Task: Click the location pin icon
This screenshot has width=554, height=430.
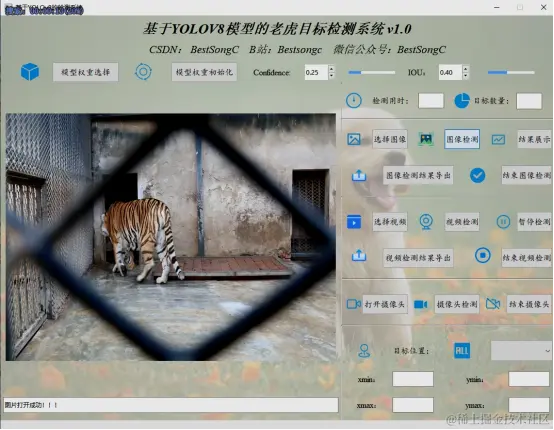Action: [364, 351]
